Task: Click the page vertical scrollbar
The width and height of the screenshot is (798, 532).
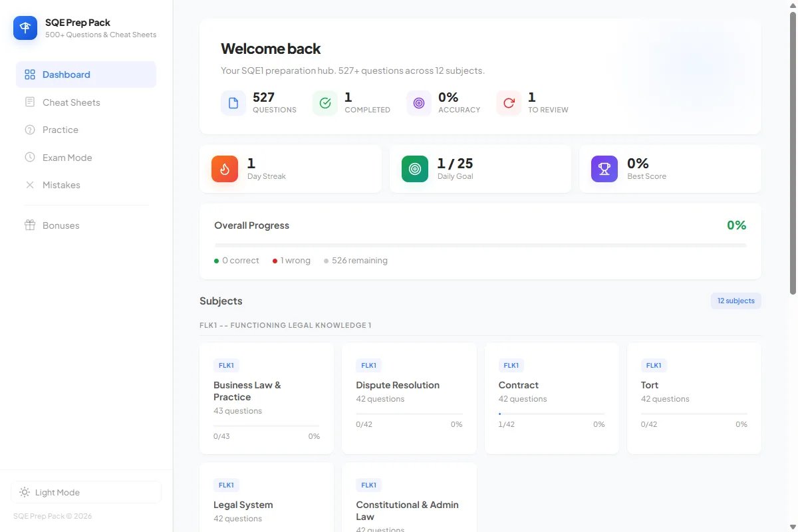Action: coord(793,153)
